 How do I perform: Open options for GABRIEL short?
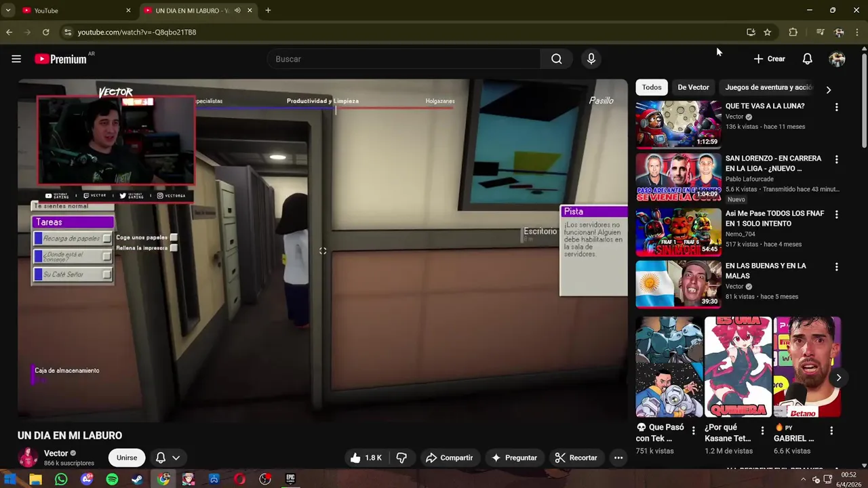coord(831,430)
